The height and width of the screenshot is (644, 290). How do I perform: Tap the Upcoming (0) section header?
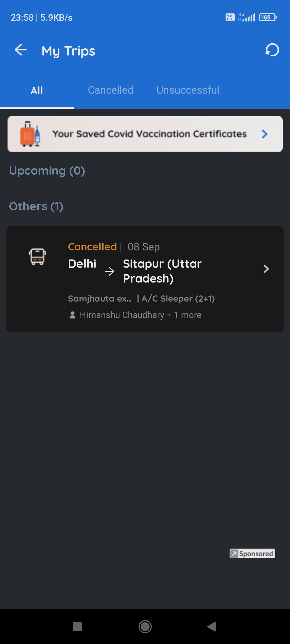coord(47,171)
